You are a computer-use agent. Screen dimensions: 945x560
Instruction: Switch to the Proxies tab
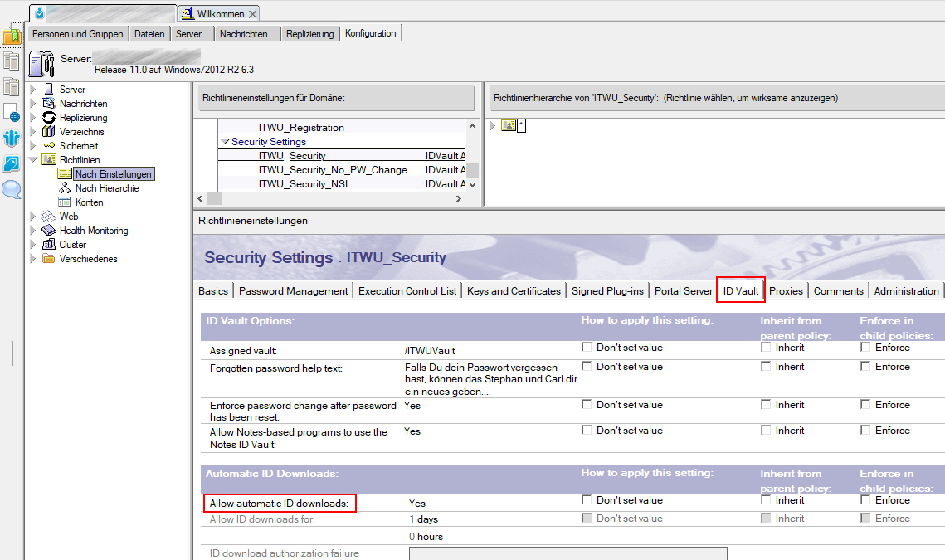click(786, 291)
